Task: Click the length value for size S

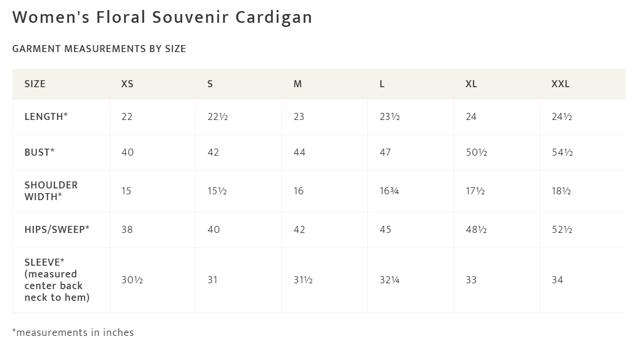Action: [x=217, y=117]
